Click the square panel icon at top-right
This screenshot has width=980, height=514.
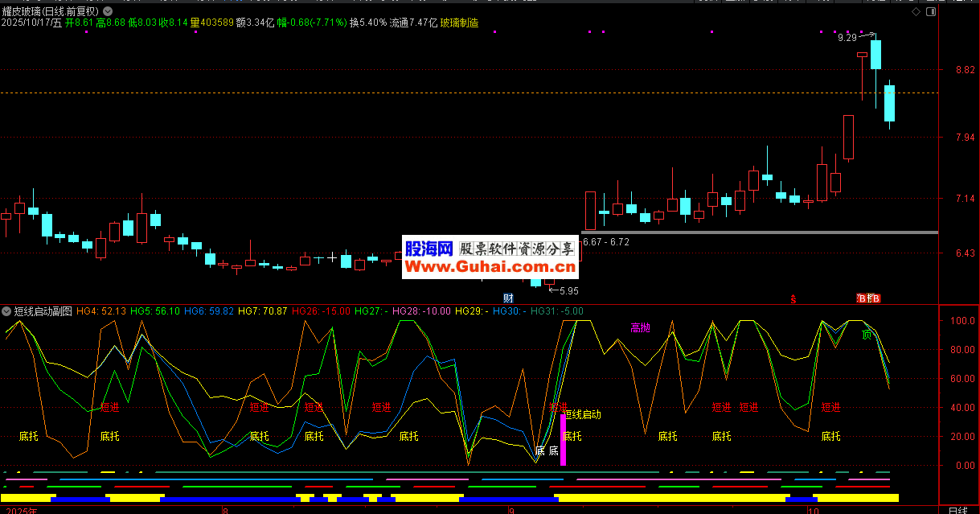tap(930, 12)
